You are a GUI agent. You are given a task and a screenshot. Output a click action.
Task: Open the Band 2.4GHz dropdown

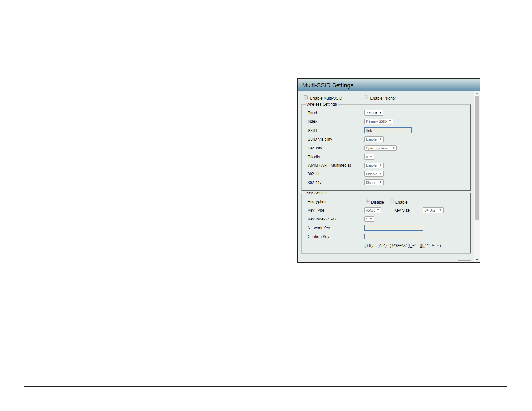pos(374,113)
